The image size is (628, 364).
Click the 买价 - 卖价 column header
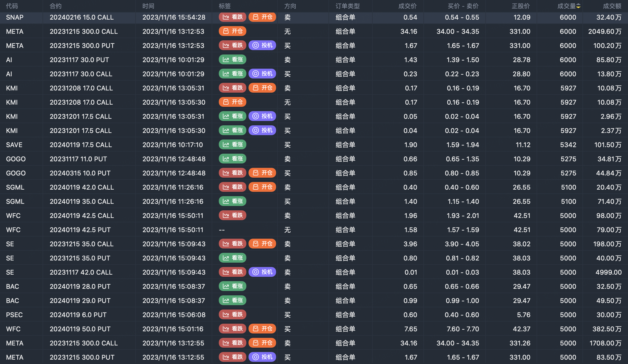(463, 6)
